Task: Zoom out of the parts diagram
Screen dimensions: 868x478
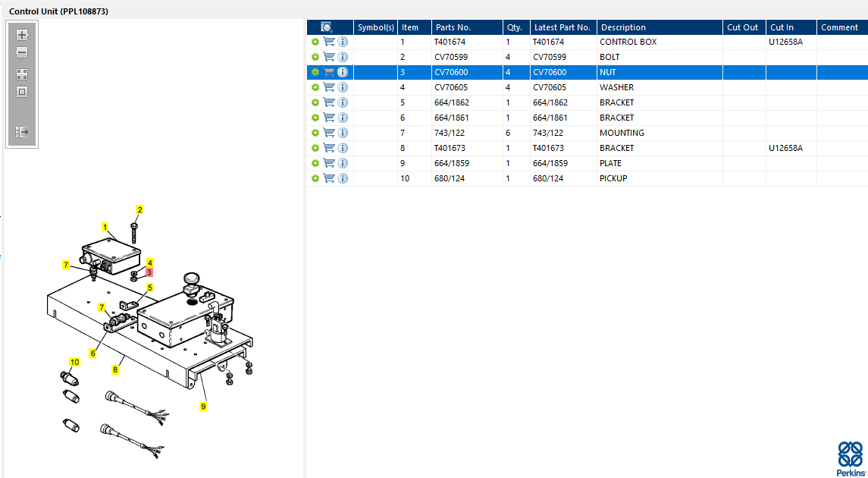Action: 22,53
